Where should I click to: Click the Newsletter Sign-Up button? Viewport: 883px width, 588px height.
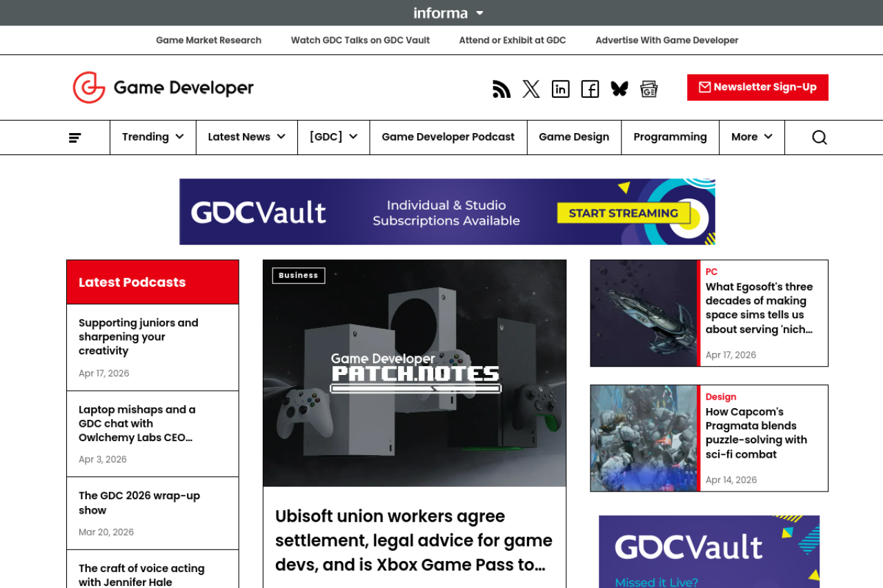757,88
